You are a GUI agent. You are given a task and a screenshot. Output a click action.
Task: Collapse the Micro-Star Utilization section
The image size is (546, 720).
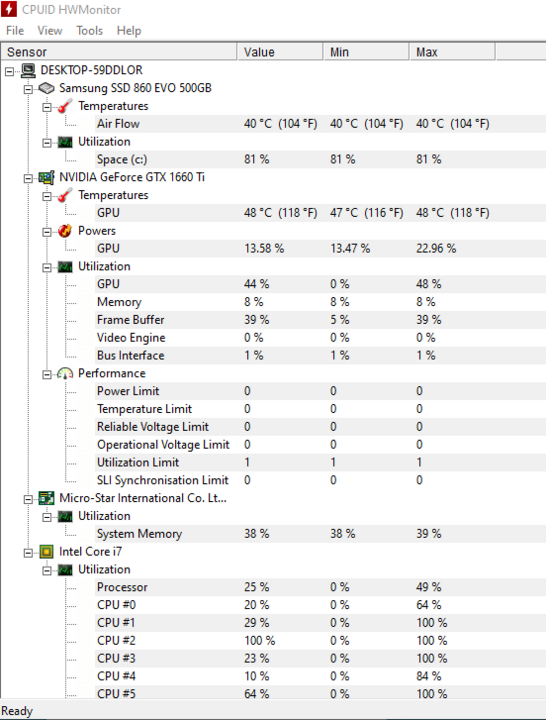[x=47, y=518]
